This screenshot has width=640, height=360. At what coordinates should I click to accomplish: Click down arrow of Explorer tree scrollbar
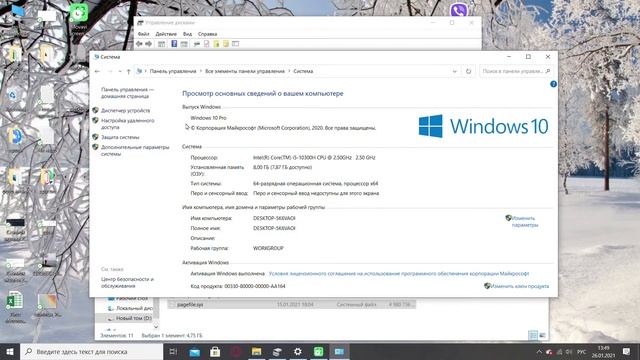coord(156,327)
